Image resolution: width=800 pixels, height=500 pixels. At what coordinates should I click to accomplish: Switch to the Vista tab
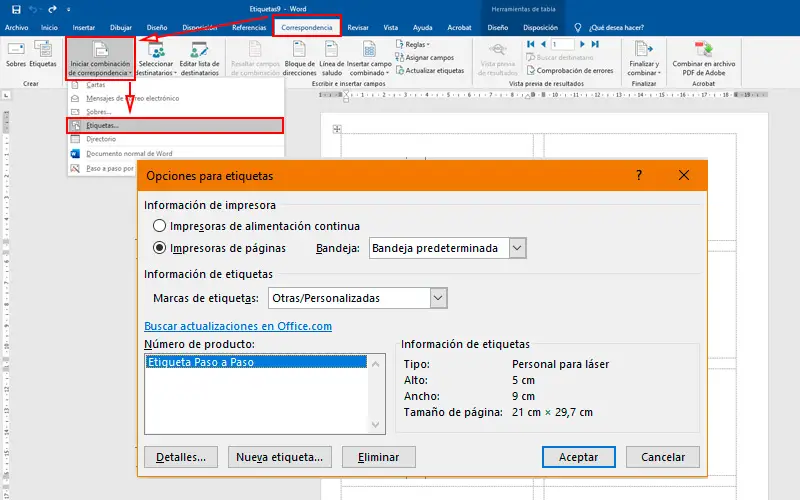(x=390, y=28)
